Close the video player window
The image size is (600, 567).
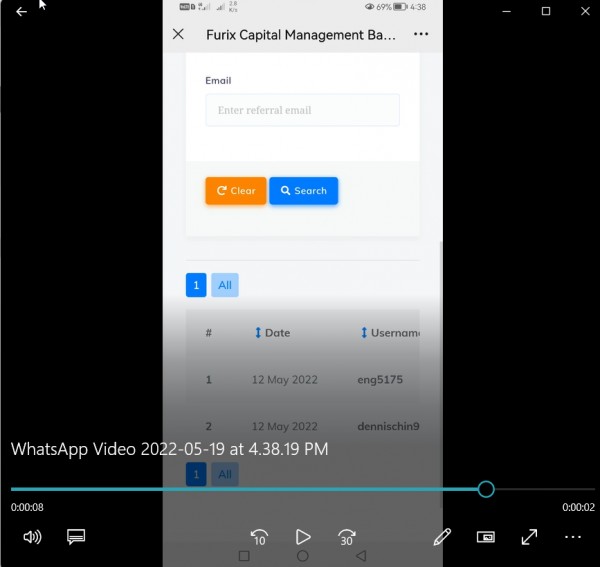[x=585, y=11]
